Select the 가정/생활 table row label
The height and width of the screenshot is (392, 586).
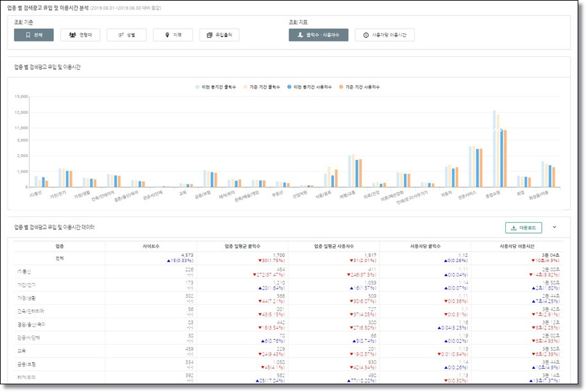coord(26,298)
